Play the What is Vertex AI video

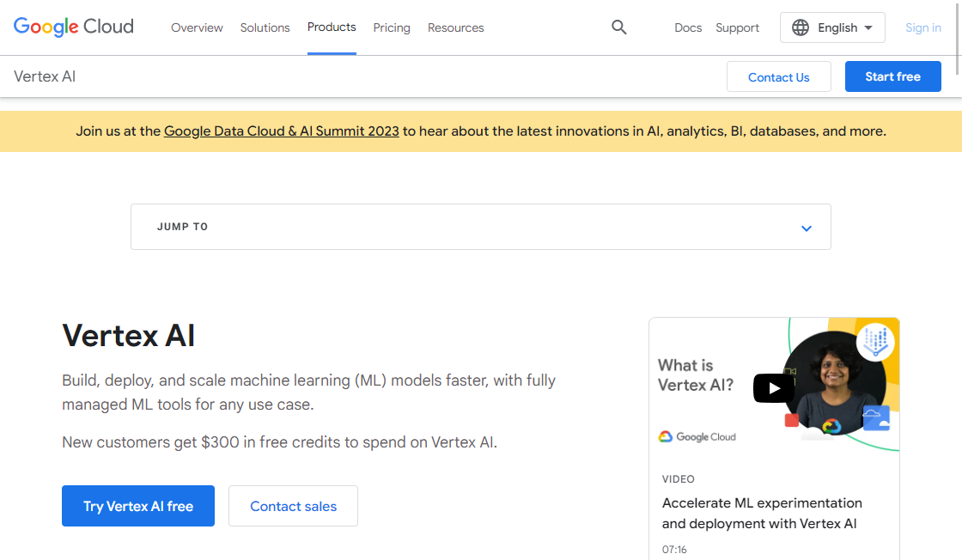[x=773, y=388]
